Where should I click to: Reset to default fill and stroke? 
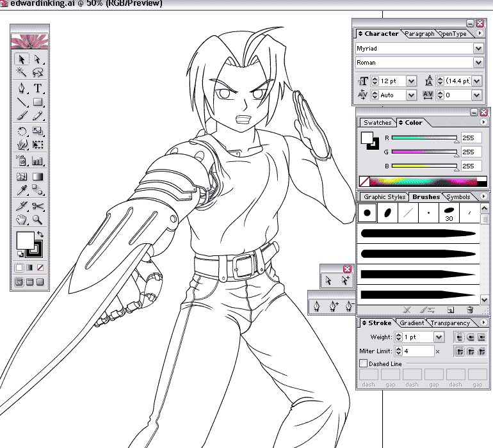pos(20,254)
